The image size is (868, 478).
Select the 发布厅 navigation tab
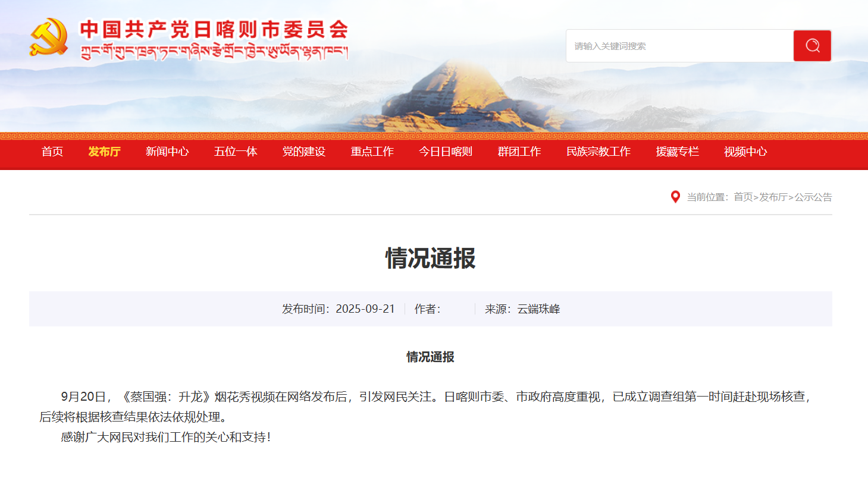pos(104,152)
